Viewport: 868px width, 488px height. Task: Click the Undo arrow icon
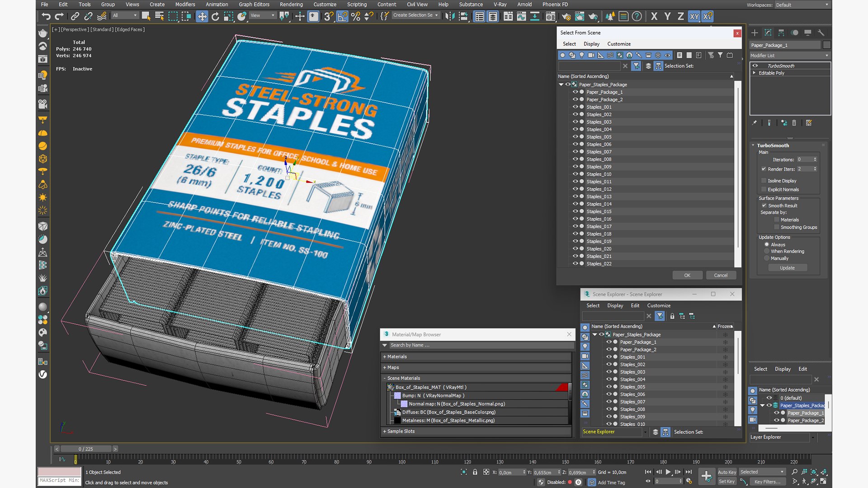pos(46,16)
